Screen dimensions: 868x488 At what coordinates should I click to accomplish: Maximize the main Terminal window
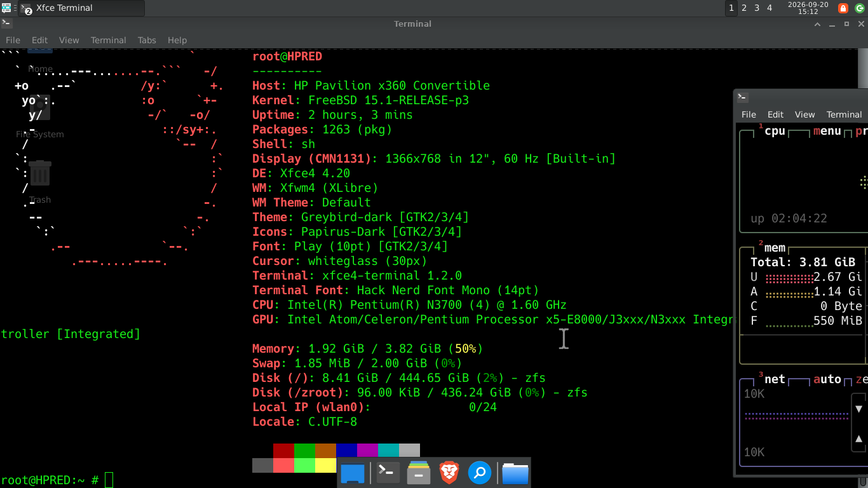point(846,24)
